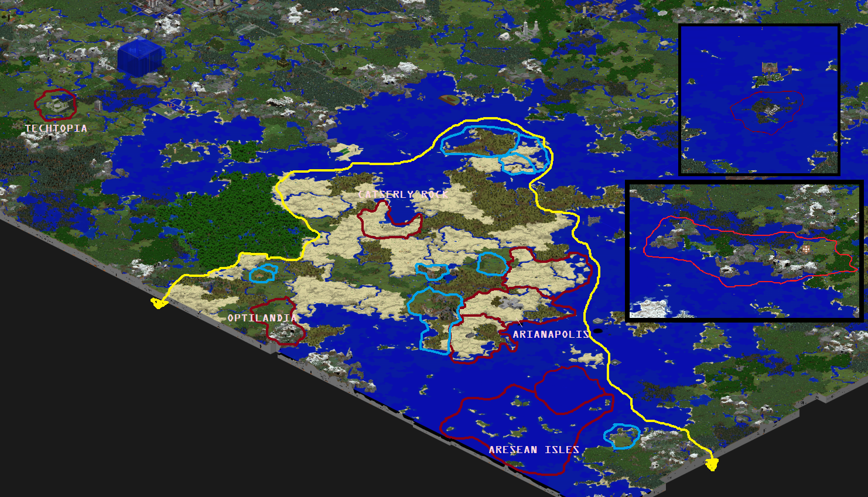Click the black oval marker east of Arianapolis
868x497 pixels.
[x=597, y=331]
